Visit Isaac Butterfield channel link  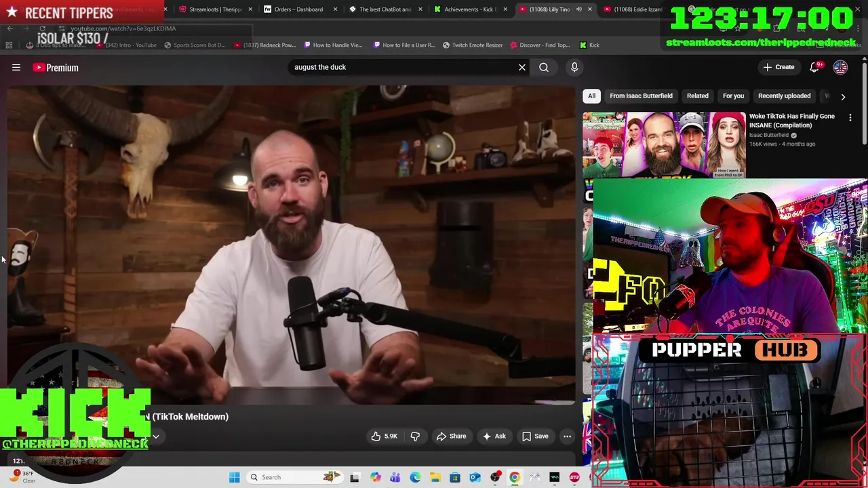tap(769, 135)
